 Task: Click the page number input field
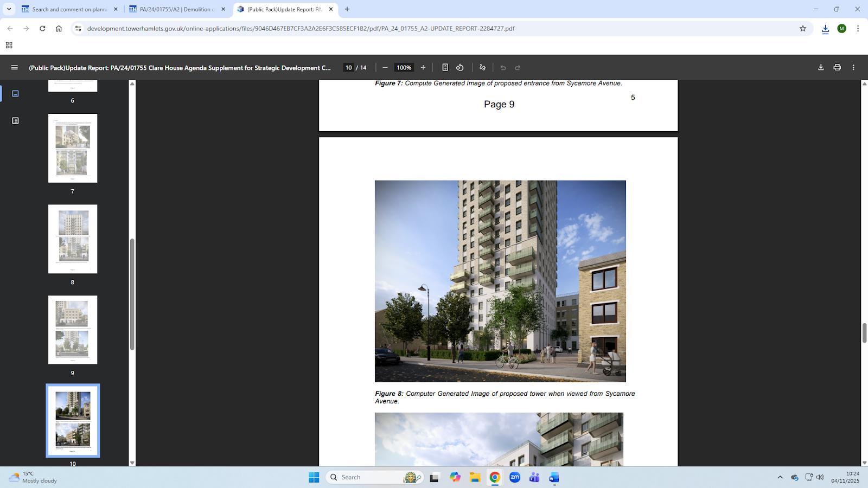coord(348,68)
